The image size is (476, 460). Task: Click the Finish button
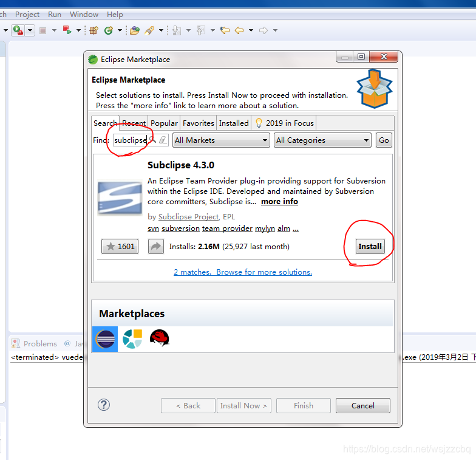(x=304, y=406)
